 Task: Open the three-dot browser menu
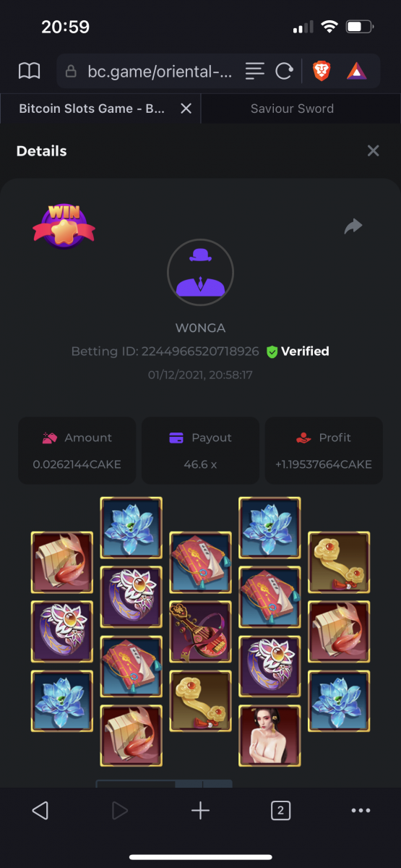click(x=361, y=811)
